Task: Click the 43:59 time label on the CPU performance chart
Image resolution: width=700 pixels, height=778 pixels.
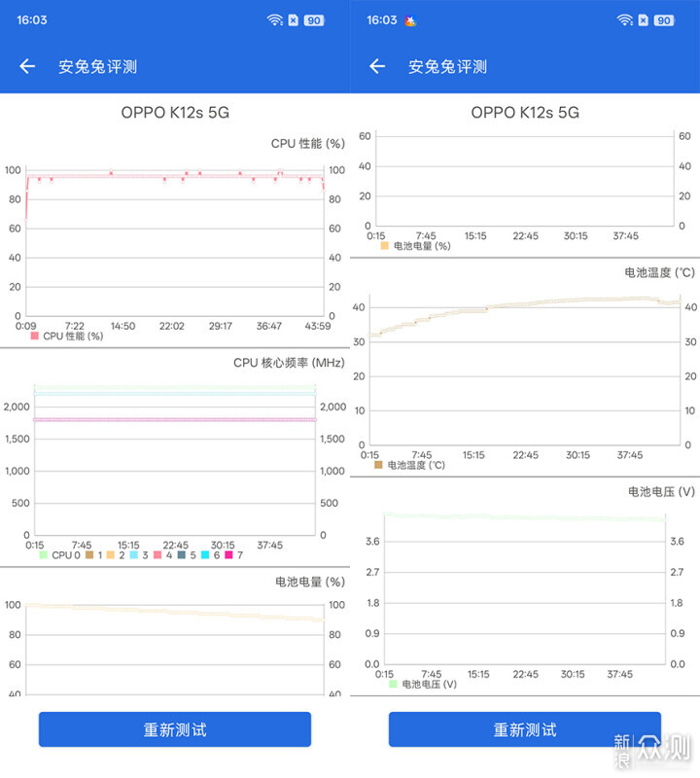Action: pyautogui.click(x=318, y=326)
